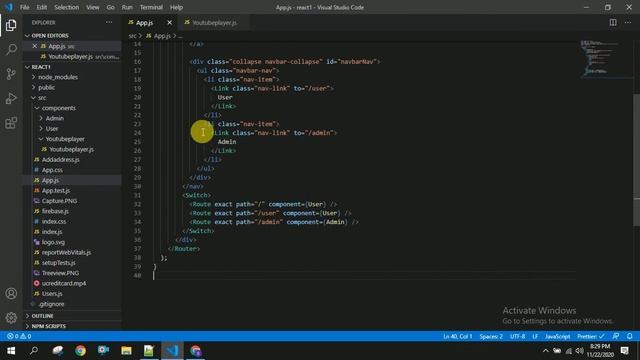
Task: Close the App.js editor tab
Action: coord(169,23)
